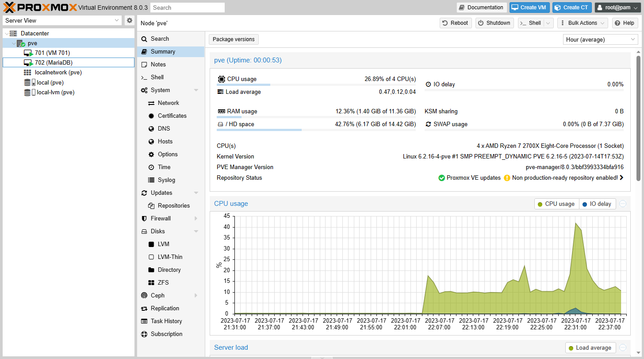This screenshot has height=359, width=644.
Task: Click the localnetwork grid icon
Action: (27, 73)
